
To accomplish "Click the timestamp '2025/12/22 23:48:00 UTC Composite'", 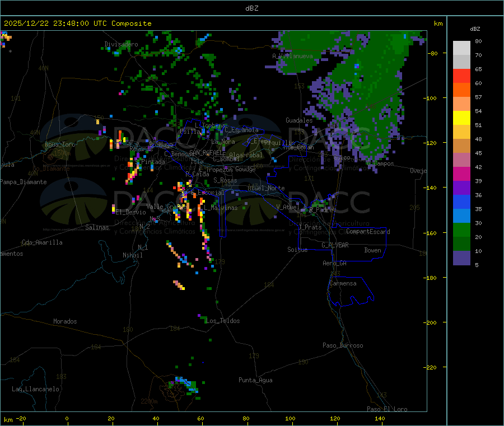I will click(77, 24).
